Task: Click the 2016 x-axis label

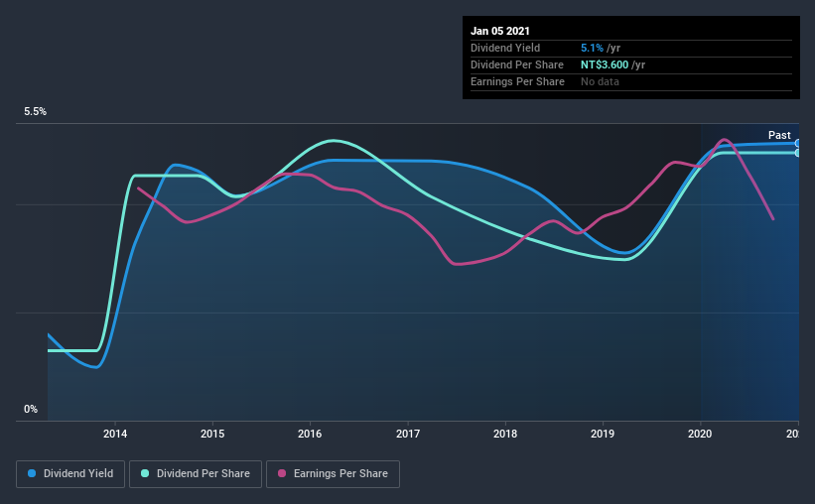Action: point(310,434)
